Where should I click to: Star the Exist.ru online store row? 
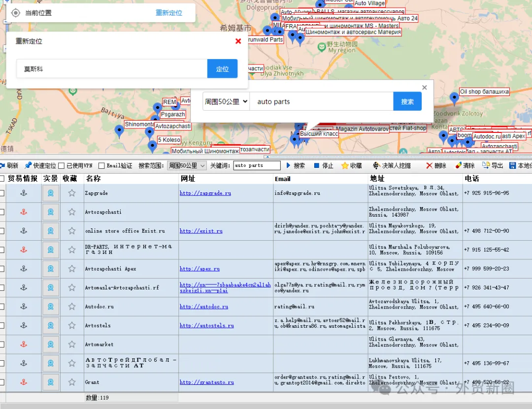point(71,231)
